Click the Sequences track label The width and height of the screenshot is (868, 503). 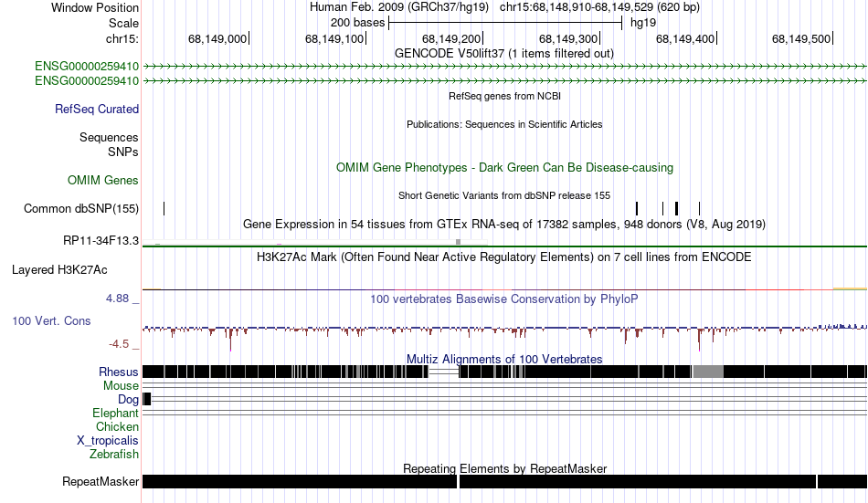click(x=109, y=137)
